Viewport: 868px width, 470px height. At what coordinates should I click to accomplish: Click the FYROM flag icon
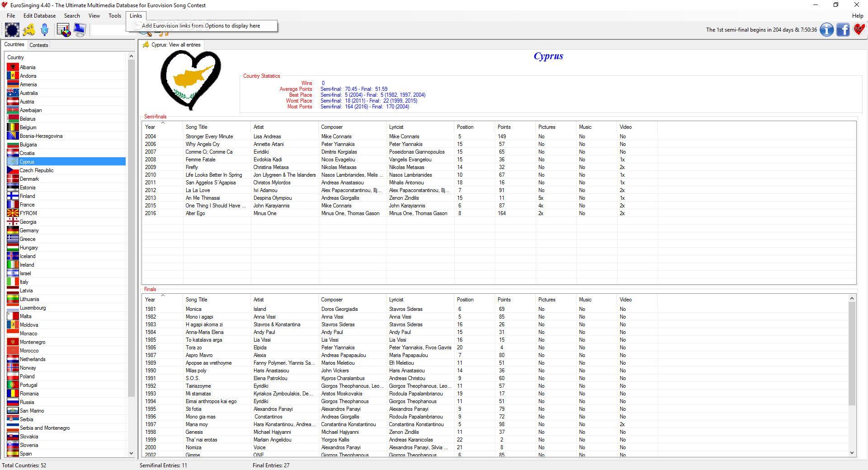(x=13, y=213)
